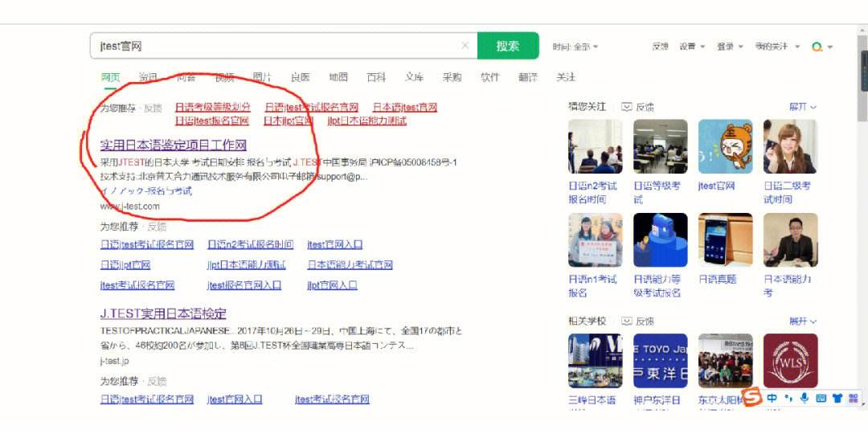This screenshot has width=868, height=434.
Task: Switch to the 翻译 tab
Action: 528,77
